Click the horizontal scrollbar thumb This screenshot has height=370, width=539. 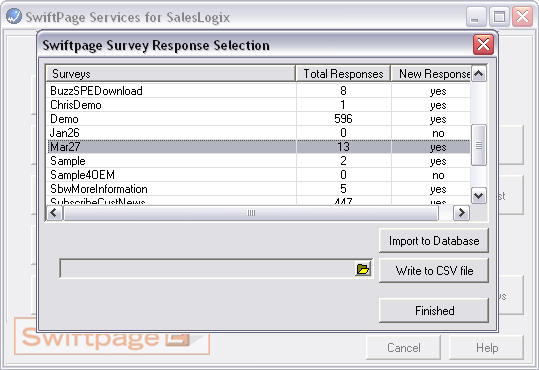tap(251, 213)
